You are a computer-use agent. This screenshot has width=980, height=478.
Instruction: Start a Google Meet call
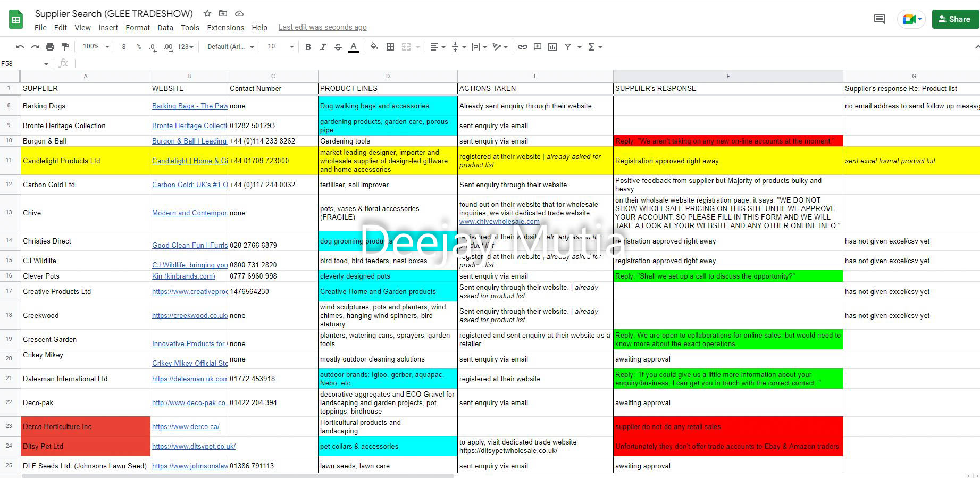[912, 19]
